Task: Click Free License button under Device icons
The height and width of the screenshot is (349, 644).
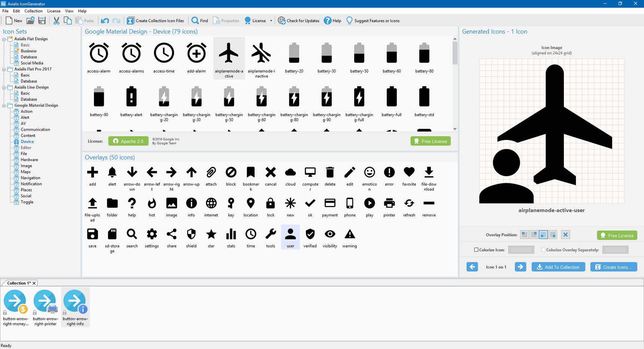Action: (431, 141)
